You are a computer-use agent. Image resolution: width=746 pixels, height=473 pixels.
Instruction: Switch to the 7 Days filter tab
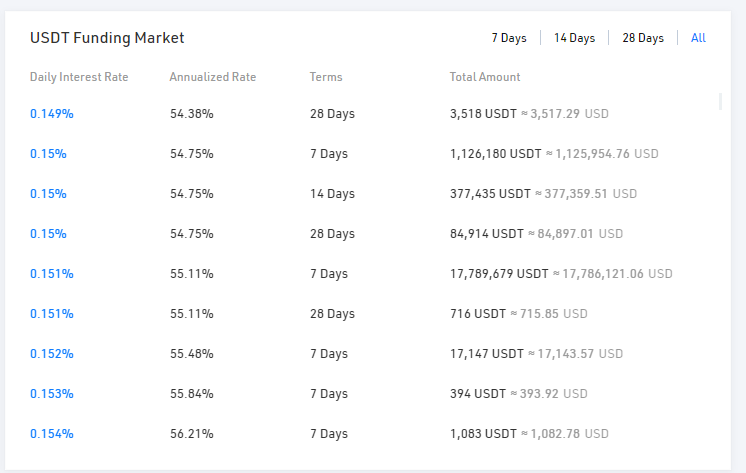508,38
